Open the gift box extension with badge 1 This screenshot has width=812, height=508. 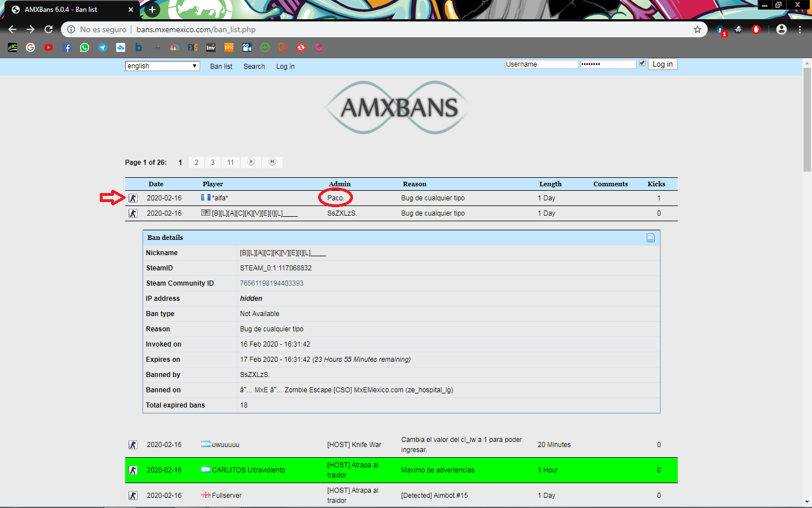point(721,30)
